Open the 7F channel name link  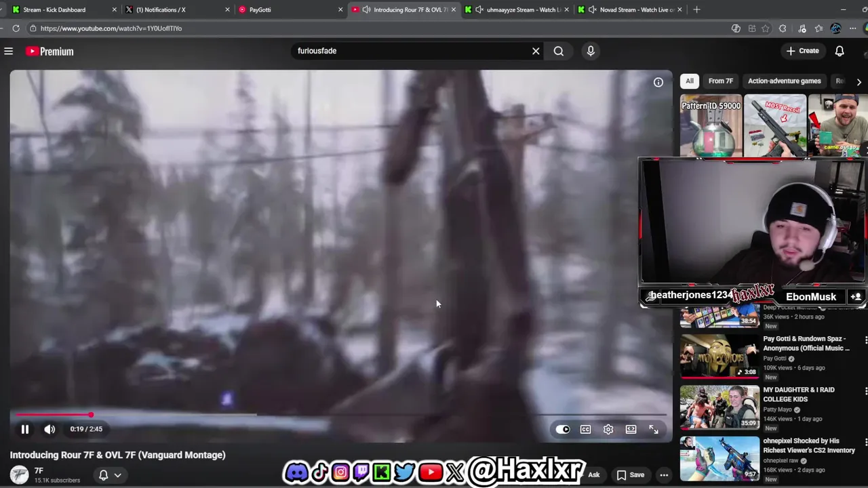pyautogui.click(x=39, y=471)
